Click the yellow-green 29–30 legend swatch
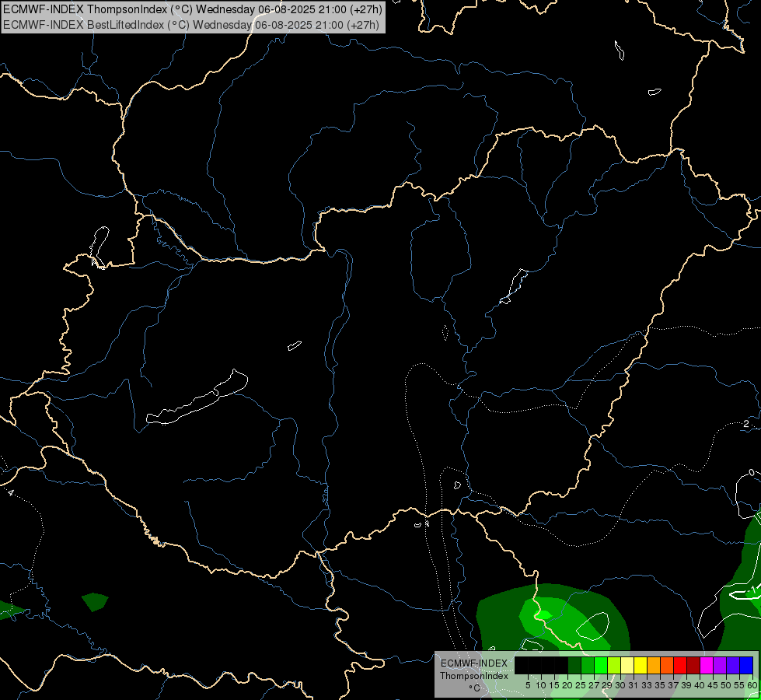Viewport: 761px width, 700px height. [x=614, y=665]
